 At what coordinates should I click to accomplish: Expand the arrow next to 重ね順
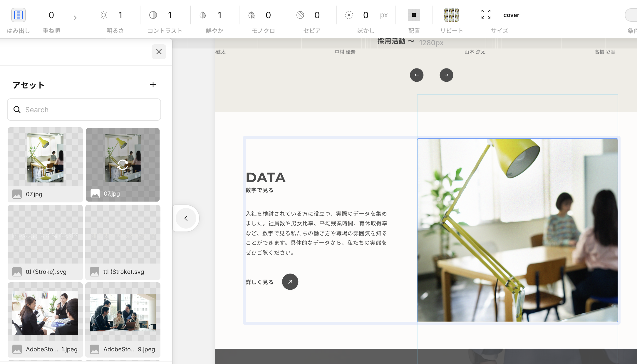[75, 18]
